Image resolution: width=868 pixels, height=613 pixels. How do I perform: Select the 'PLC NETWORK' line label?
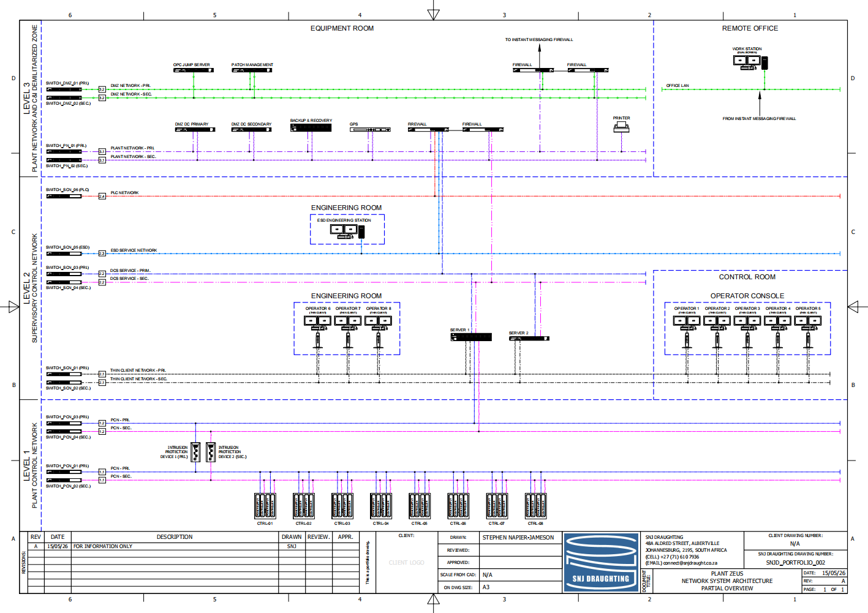tap(124, 193)
